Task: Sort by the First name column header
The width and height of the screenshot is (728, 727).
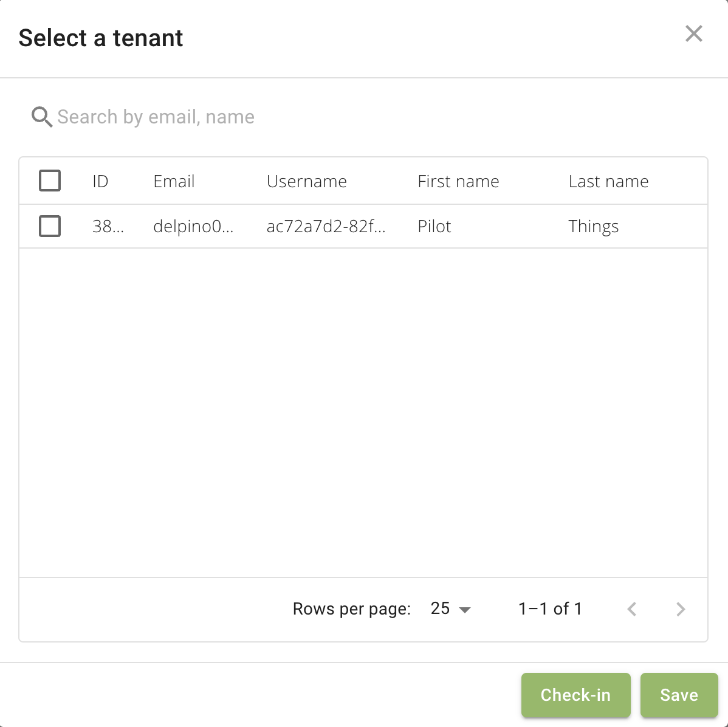Action: click(458, 181)
